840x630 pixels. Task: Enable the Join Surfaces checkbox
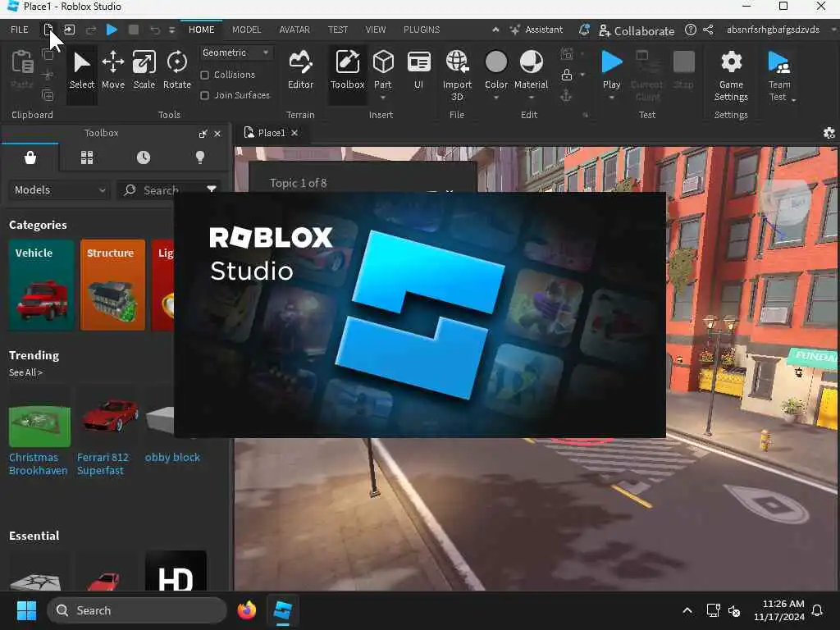(204, 95)
